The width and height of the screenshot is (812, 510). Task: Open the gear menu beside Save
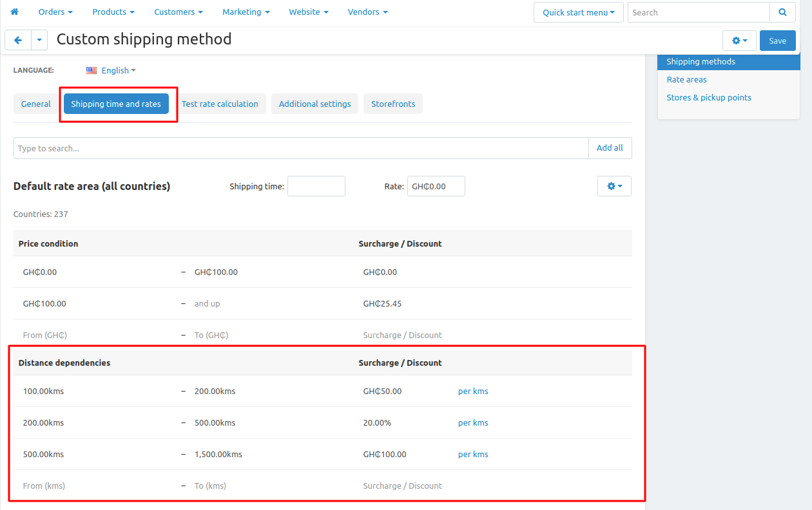click(x=740, y=41)
